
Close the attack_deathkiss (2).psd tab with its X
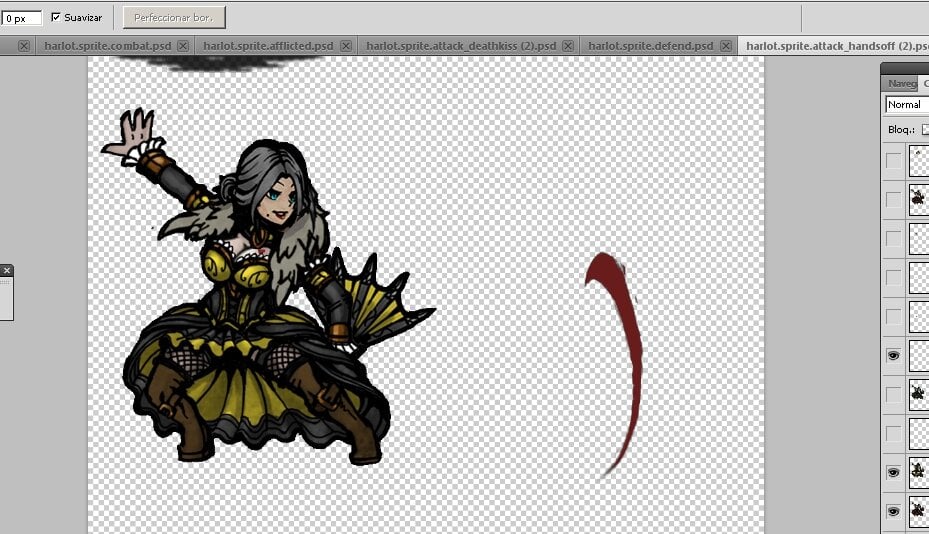568,46
